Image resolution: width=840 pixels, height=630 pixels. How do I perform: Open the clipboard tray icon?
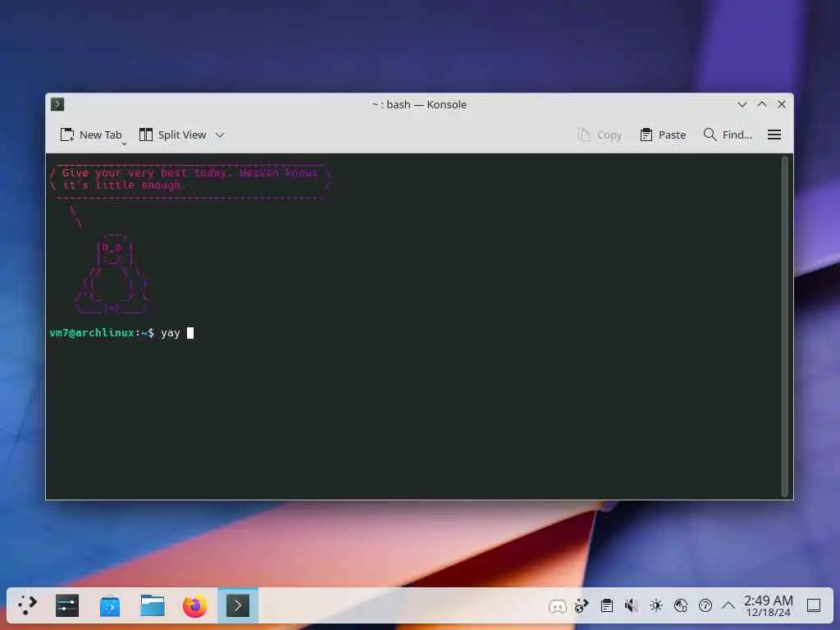click(x=606, y=606)
